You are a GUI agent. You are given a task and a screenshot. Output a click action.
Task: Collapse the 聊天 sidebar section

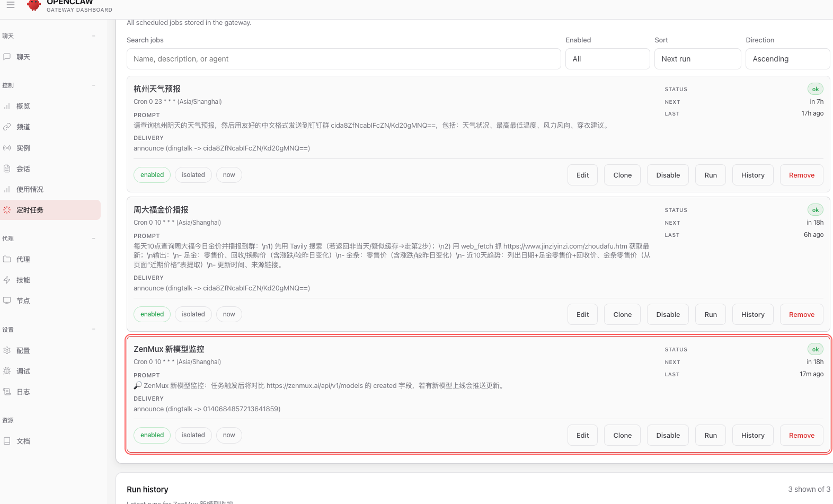(94, 36)
